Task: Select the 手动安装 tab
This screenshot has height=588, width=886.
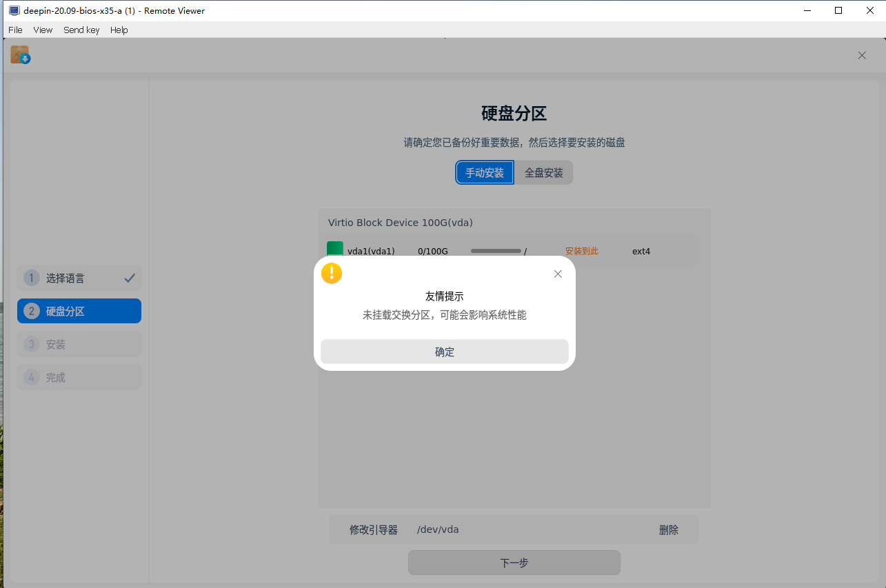Action: tap(485, 172)
